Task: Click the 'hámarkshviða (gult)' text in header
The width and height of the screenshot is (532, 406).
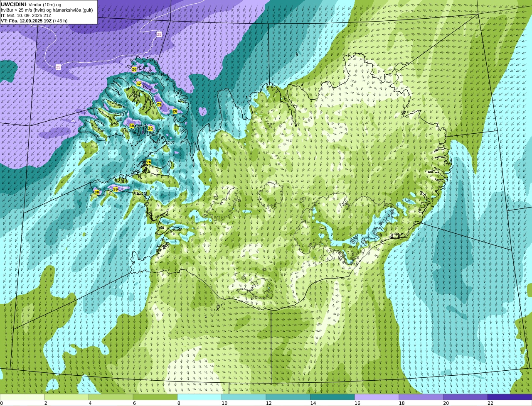Action: click(x=73, y=10)
